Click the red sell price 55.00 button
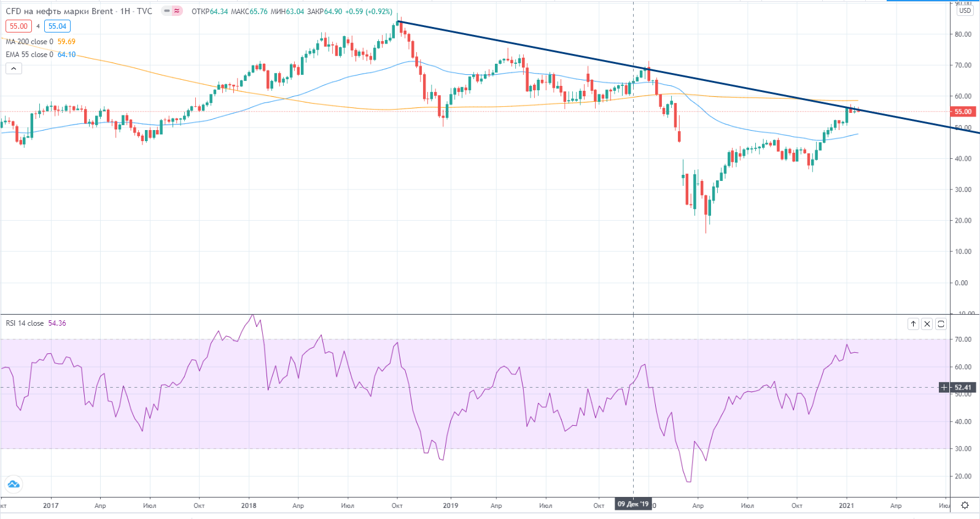This screenshot has width=980, height=519. tap(18, 26)
